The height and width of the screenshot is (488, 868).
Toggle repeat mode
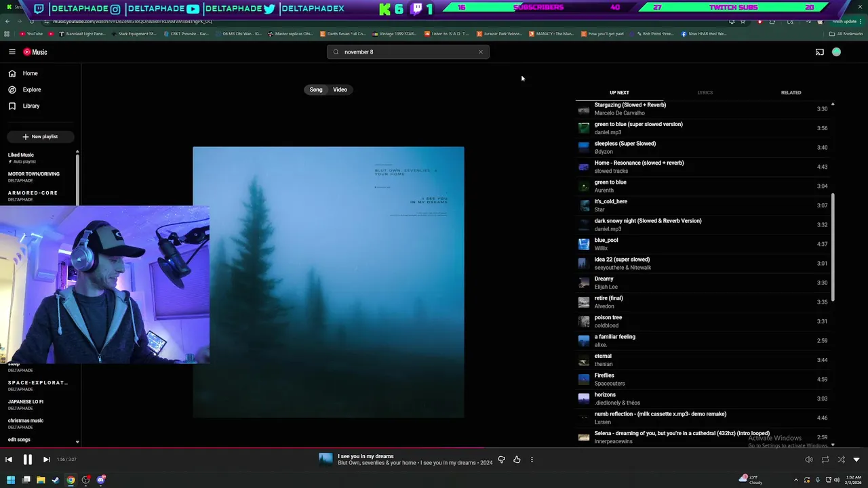click(825, 460)
